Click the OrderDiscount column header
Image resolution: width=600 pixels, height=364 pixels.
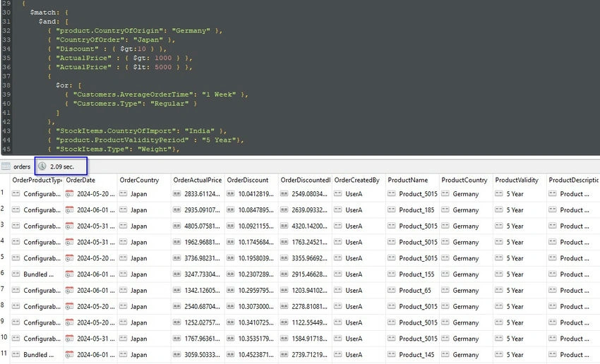point(248,180)
